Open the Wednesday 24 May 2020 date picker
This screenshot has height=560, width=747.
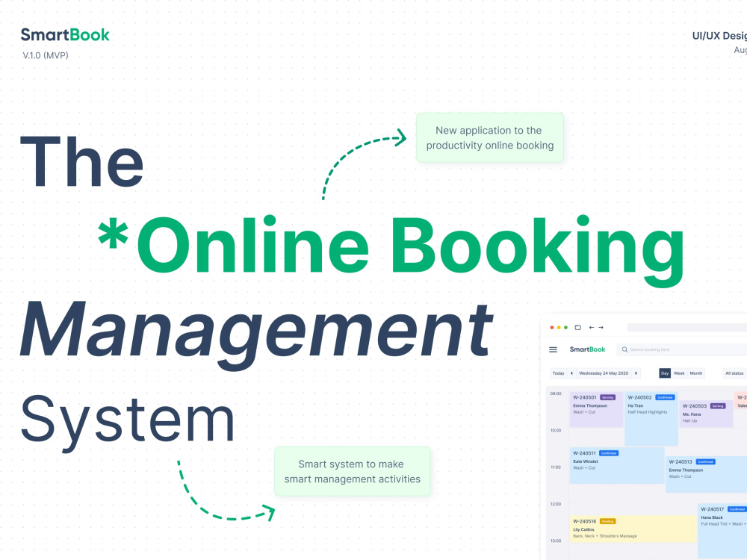point(604,373)
